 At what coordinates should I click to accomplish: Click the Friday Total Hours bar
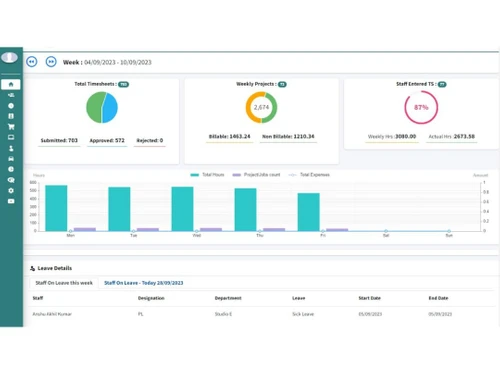tap(308, 212)
